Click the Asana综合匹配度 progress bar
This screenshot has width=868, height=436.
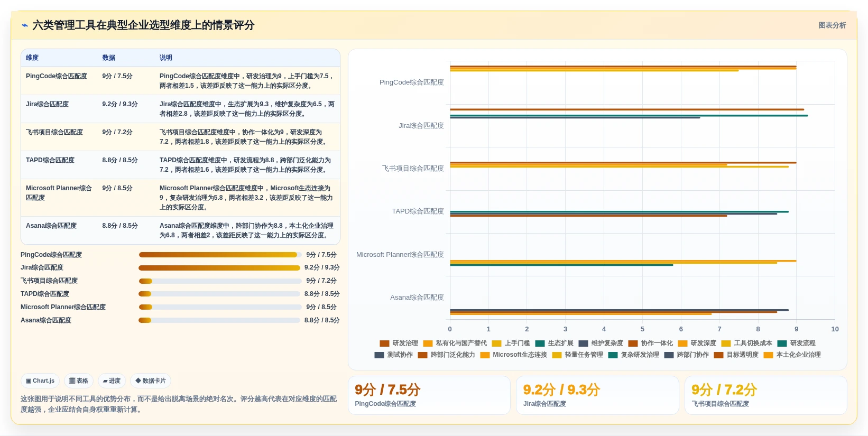click(219, 320)
